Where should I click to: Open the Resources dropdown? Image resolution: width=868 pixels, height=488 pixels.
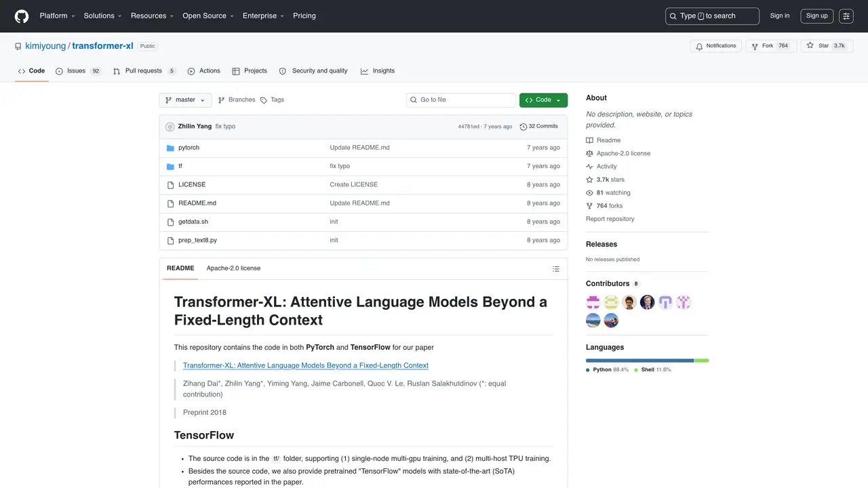pos(152,16)
